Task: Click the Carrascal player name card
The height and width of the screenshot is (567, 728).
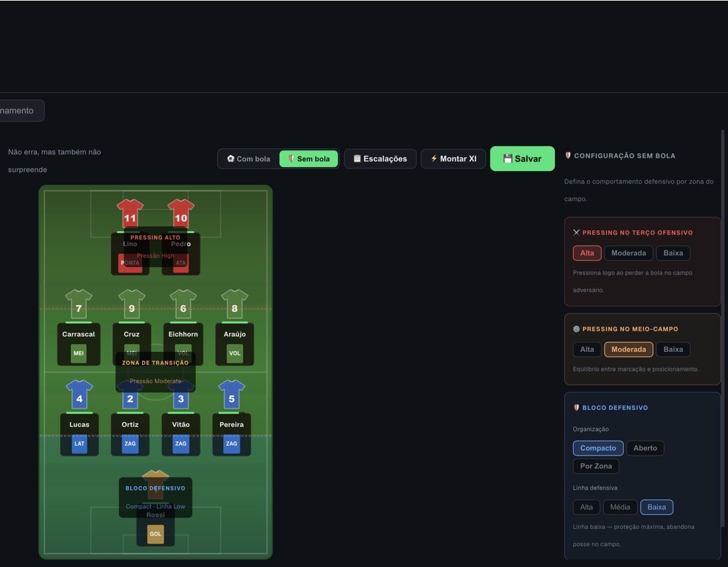Action: (x=78, y=344)
